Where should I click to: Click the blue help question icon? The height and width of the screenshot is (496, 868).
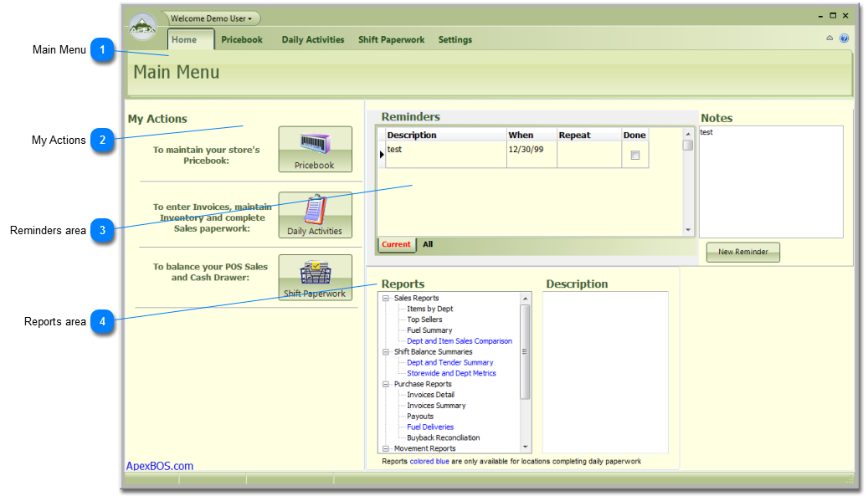[844, 38]
